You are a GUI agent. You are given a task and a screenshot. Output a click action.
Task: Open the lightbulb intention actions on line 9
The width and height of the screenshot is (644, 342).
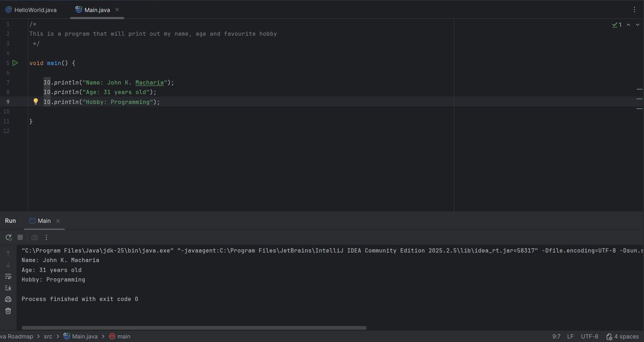[x=35, y=101]
